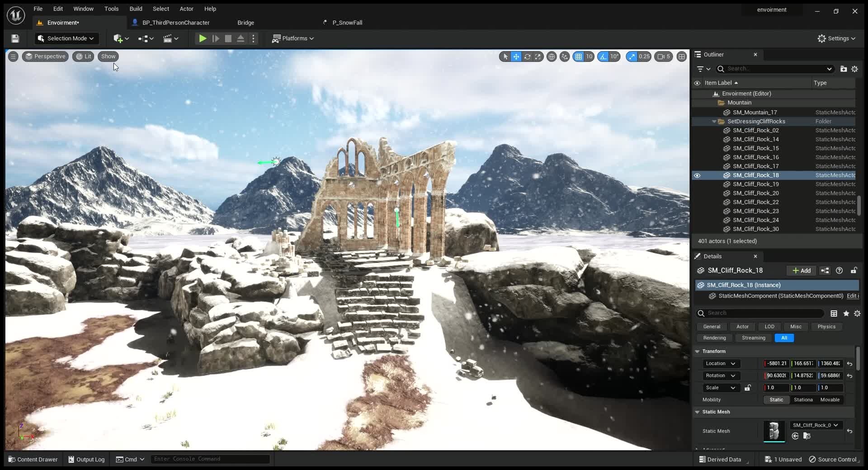Image resolution: width=868 pixels, height=470 pixels.
Task: Switch to the Bridge tab
Action: click(246, 23)
